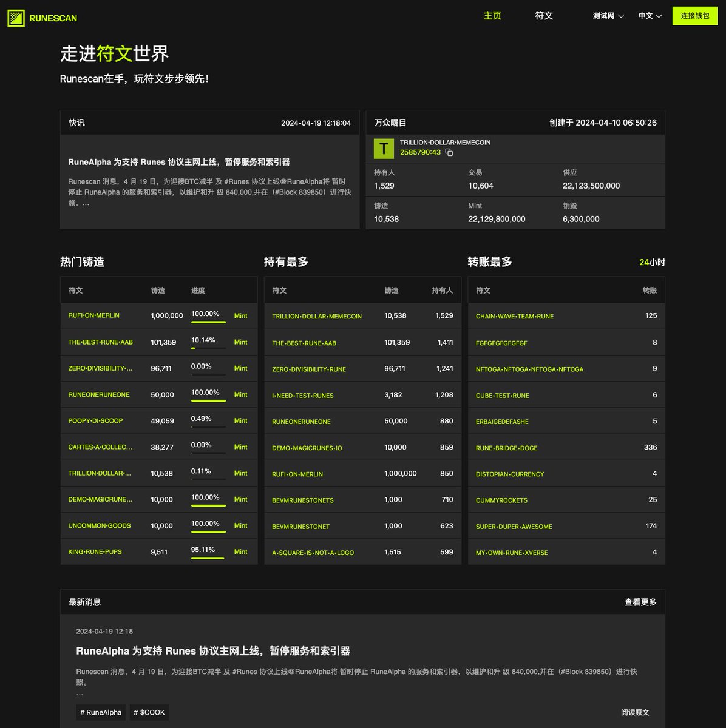Click the RUNESCAN brand name text

(x=53, y=18)
